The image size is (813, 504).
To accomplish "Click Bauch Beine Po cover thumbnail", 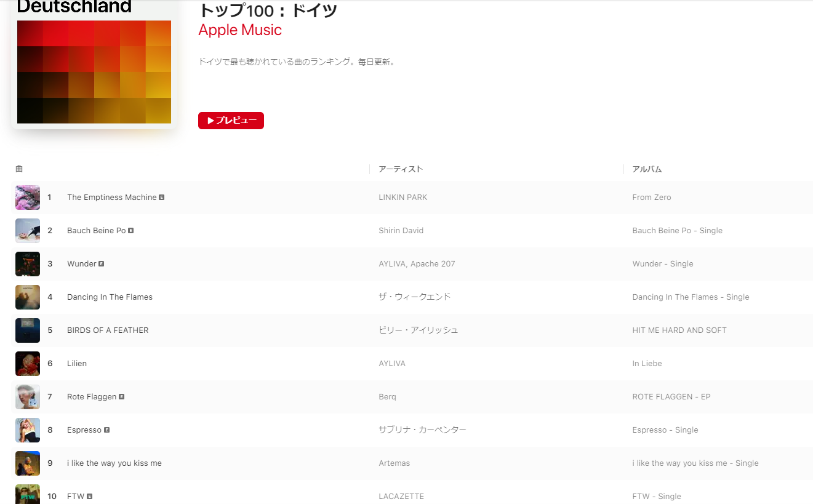I will click(x=28, y=231).
